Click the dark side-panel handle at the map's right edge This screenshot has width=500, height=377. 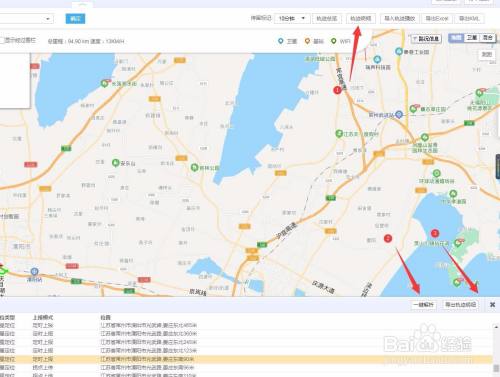point(498,166)
